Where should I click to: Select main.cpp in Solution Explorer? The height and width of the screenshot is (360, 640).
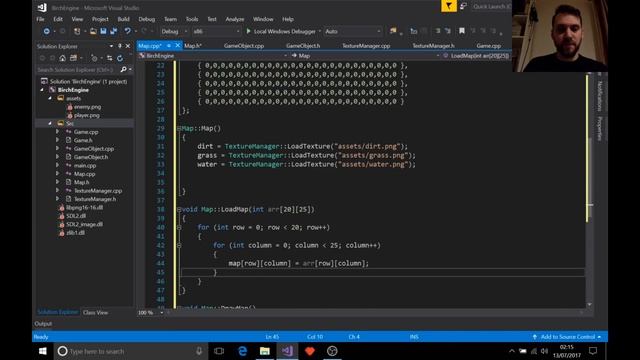click(85, 165)
